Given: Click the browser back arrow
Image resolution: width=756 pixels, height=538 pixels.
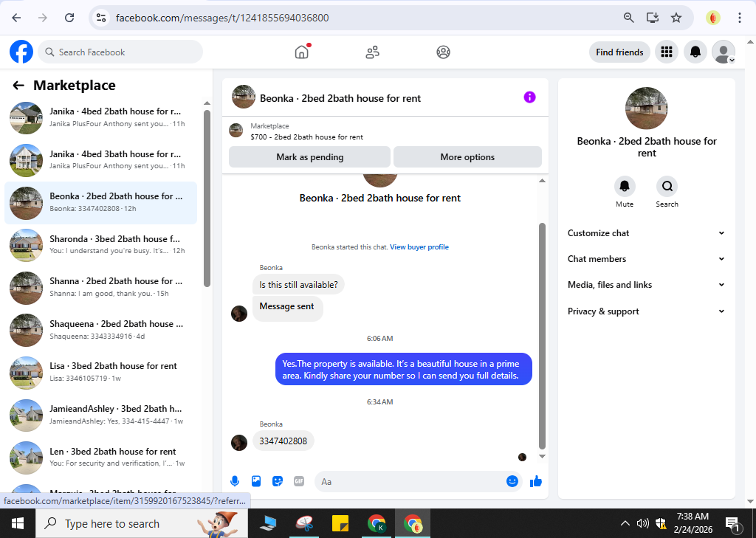Looking at the screenshot, I should (16, 18).
